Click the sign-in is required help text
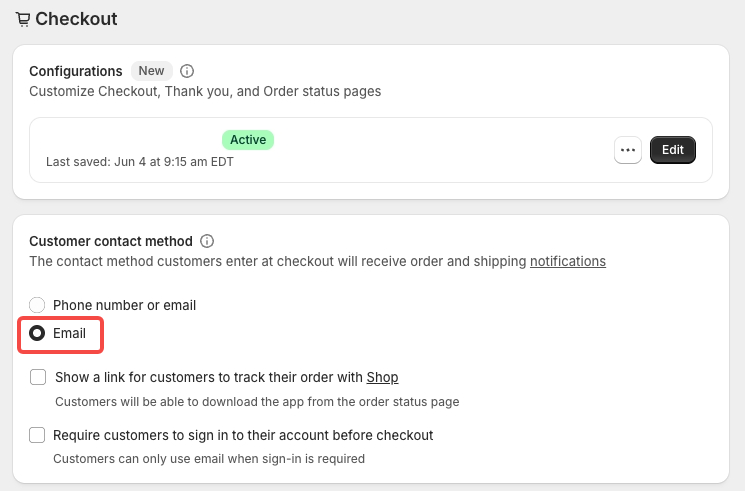The height and width of the screenshot is (491, 745). coord(209,459)
